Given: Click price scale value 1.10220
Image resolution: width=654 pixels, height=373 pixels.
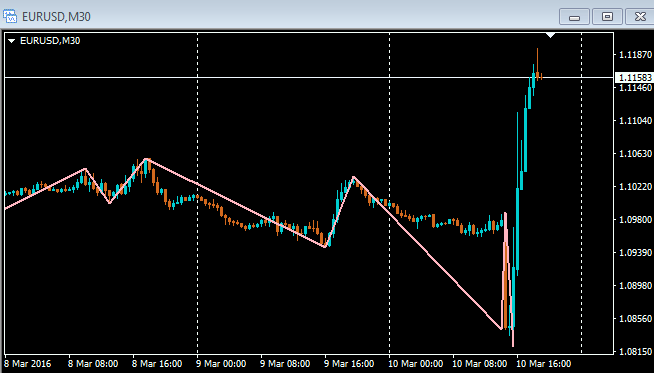Looking at the screenshot, I should tap(635, 186).
